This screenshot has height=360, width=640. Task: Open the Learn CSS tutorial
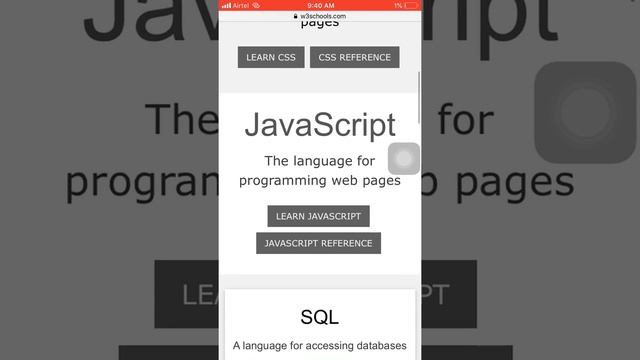tap(271, 57)
